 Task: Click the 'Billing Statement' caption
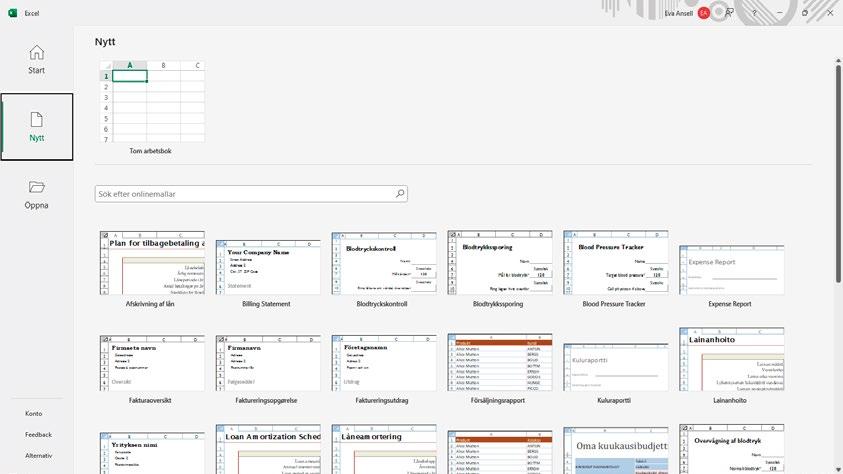(x=266, y=304)
